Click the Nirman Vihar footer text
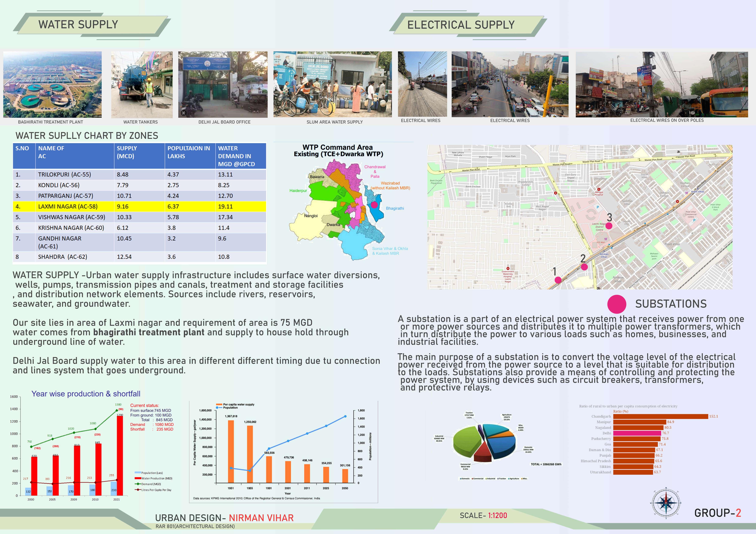Image resolution: width=756 pixels, height=534 pixels. click(x=261, y=518)
